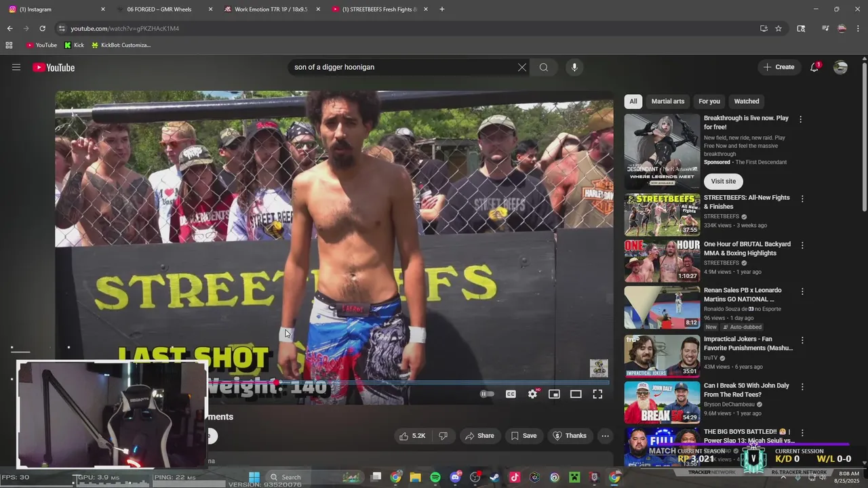The height and width of the screenshot is (488, 868).
Task: Open the KickBot bookmark
Action: tap(121, 45)
